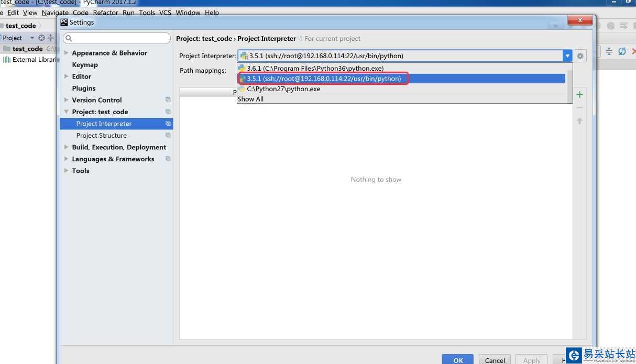Viewport: 636px width, 364px height.
Task: Open the Window menu
Action: [x=188, y=13]
